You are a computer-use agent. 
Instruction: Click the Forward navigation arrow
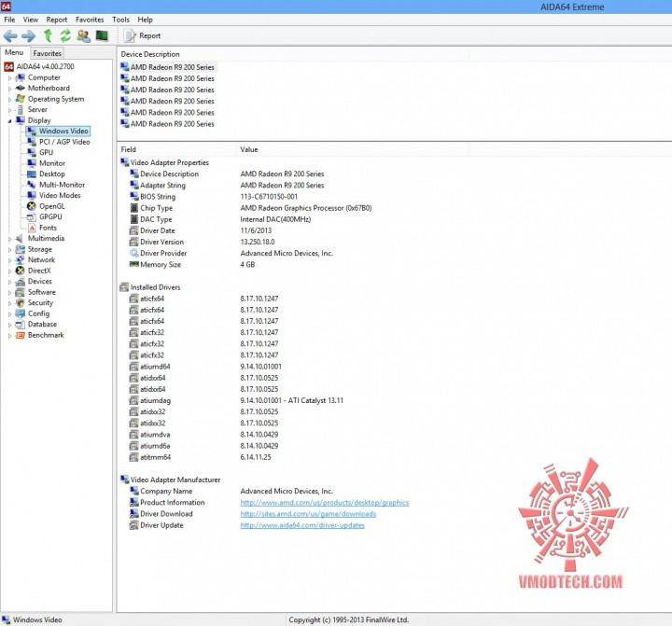point(28,36)
